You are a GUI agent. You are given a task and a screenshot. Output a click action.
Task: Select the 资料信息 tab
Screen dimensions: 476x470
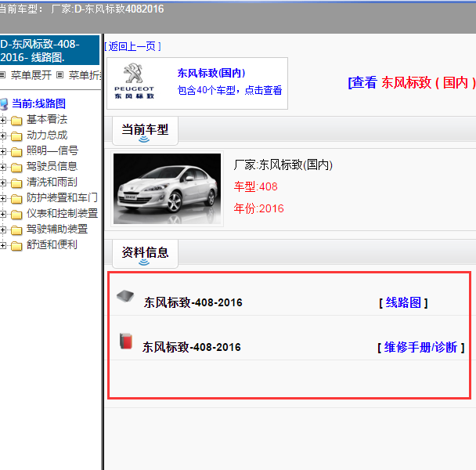(145, 253)
